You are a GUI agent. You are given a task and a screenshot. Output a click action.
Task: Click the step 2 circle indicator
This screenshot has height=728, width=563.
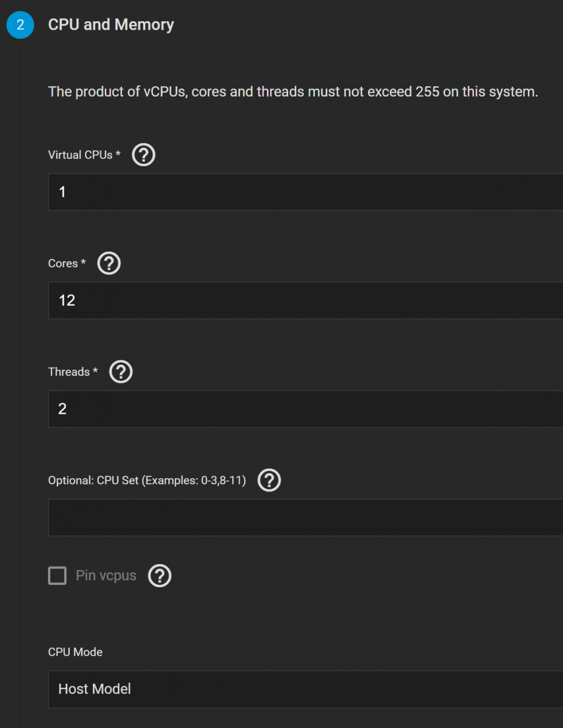pos(20,25)
